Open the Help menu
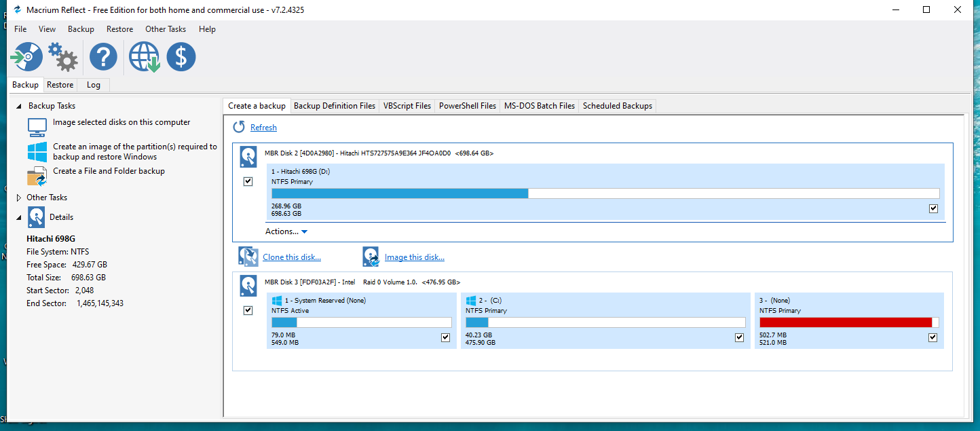The image size is (980, 431). pos(207,29)
